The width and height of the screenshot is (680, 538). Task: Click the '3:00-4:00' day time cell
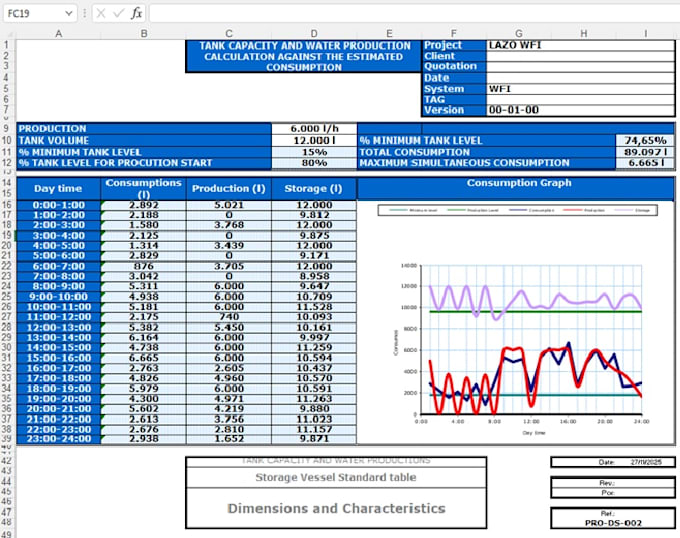[59, 236]
